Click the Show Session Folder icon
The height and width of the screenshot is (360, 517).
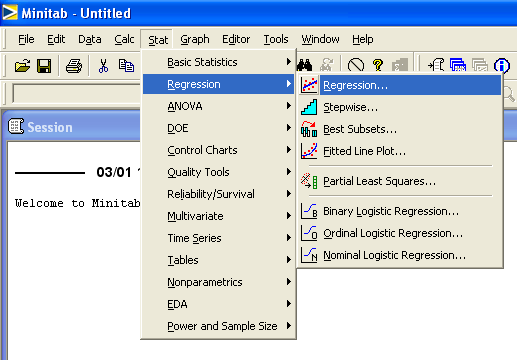436,65
